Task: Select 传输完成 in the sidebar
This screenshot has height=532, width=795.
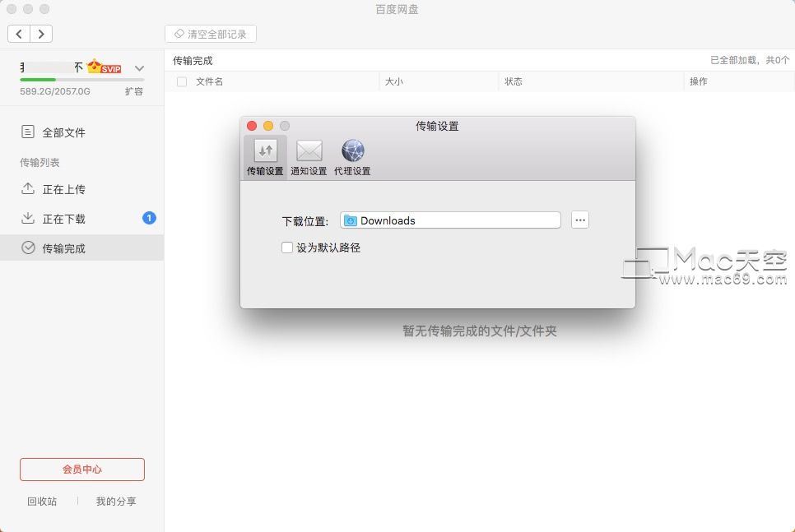Action: tap(81, 247)
